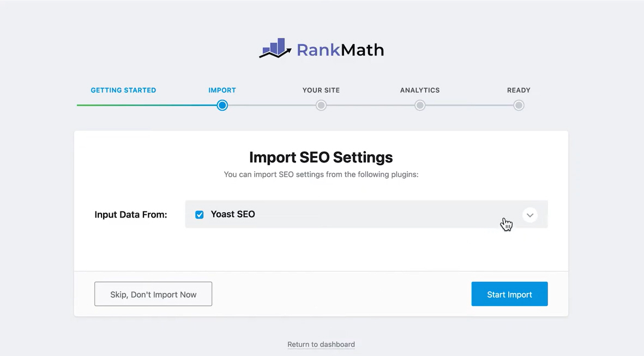This screenshot has height=356, width=644.
Task: Select the Import step label
Action: pos(222,90)
